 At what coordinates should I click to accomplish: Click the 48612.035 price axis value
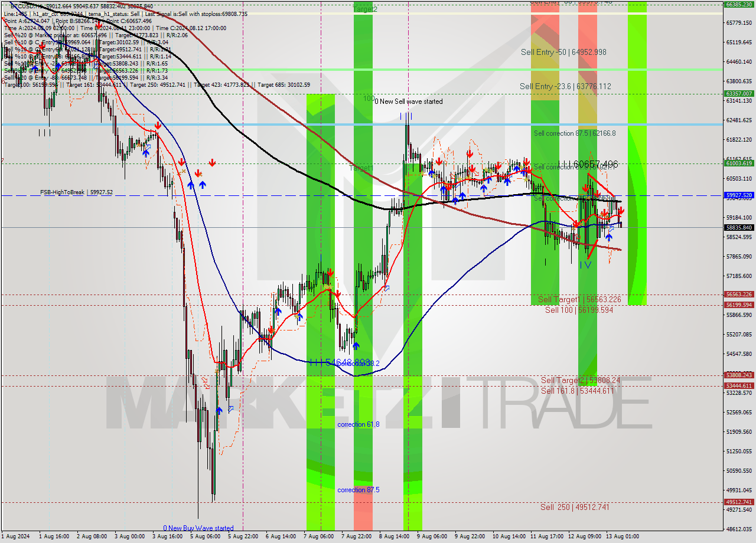coord(738,529)
